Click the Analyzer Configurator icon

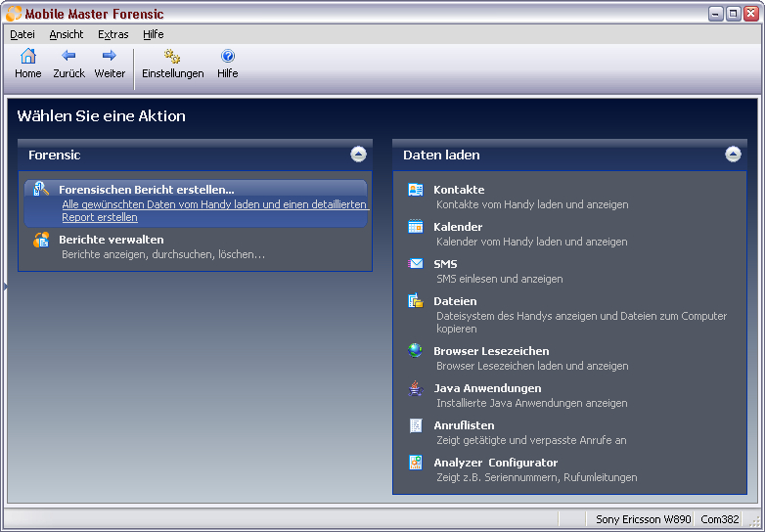[416, 463]
